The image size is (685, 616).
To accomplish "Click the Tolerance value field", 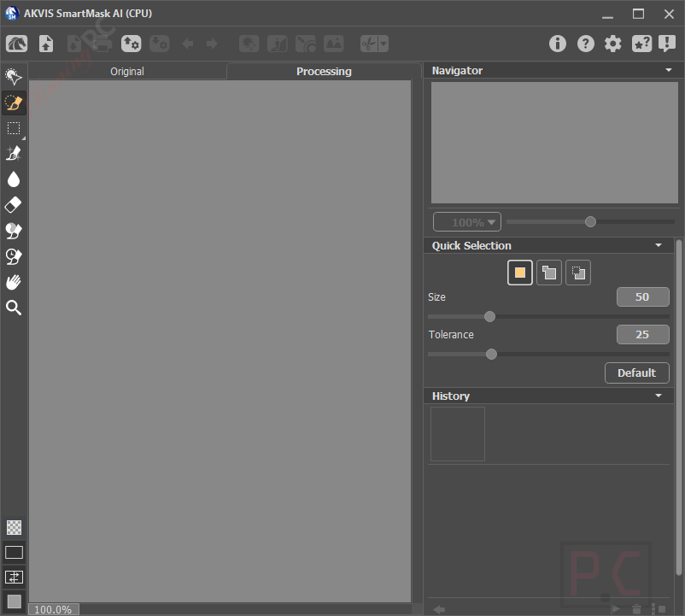I will coord(642,335).
